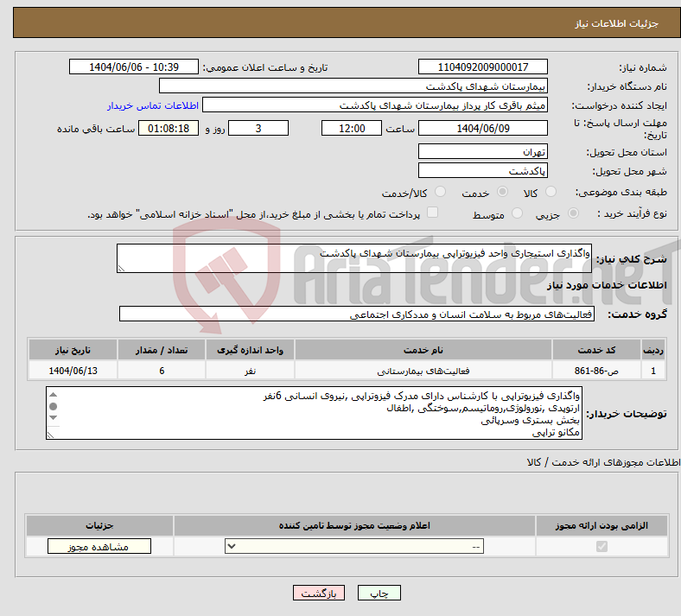Click the remaining time field 01:08:18

point(169,128)
